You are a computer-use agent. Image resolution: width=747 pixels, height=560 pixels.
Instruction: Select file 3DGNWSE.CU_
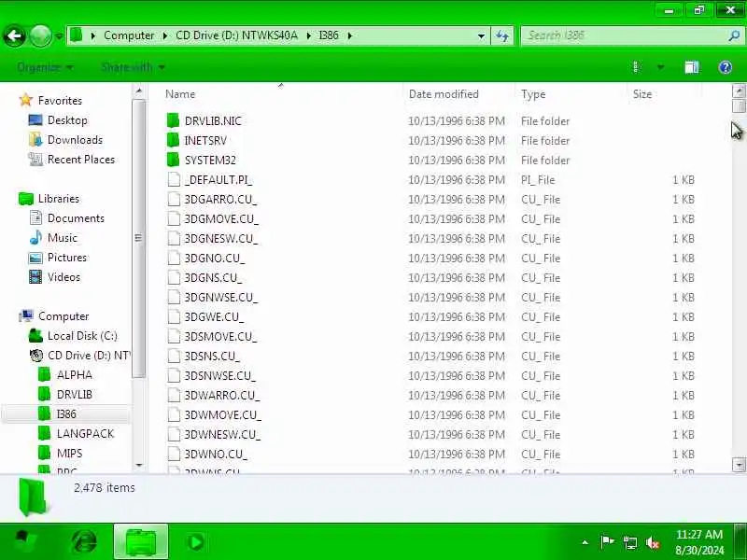tap(221, 297)
